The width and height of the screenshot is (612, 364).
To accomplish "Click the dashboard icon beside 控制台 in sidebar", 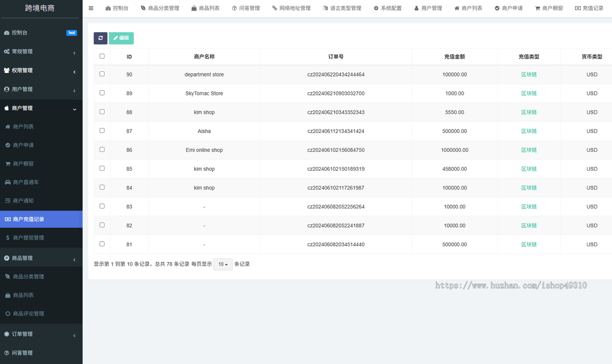I will pyautogui.click(x=7, y=33).
